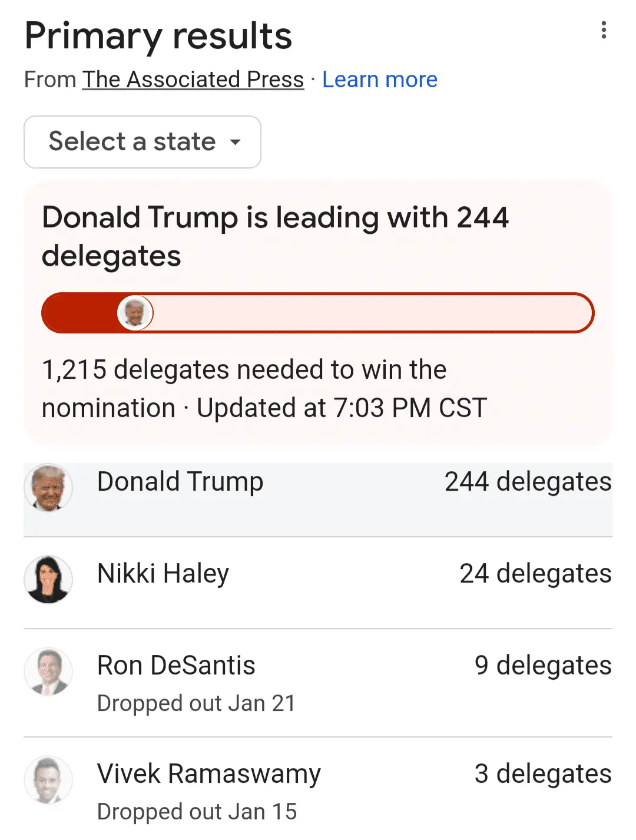Select the Vivek Ramaswamy candidate name

tap(209, 774)
